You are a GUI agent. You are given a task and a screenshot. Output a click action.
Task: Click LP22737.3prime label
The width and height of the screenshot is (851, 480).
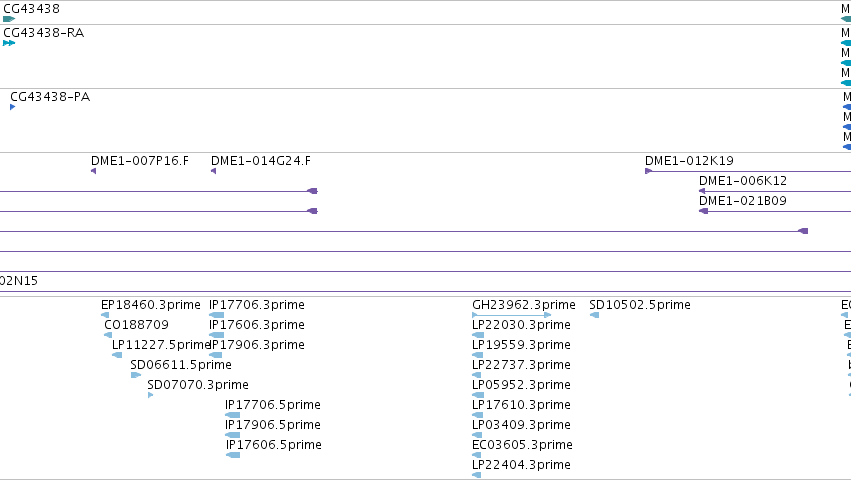pos(522,365)
